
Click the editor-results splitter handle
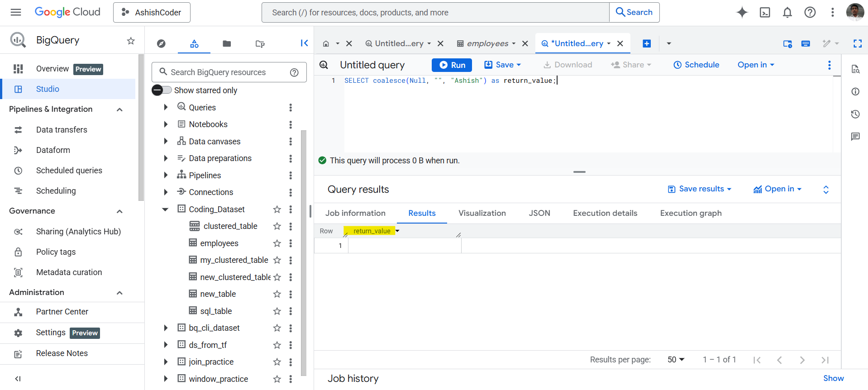coord(579,172)
